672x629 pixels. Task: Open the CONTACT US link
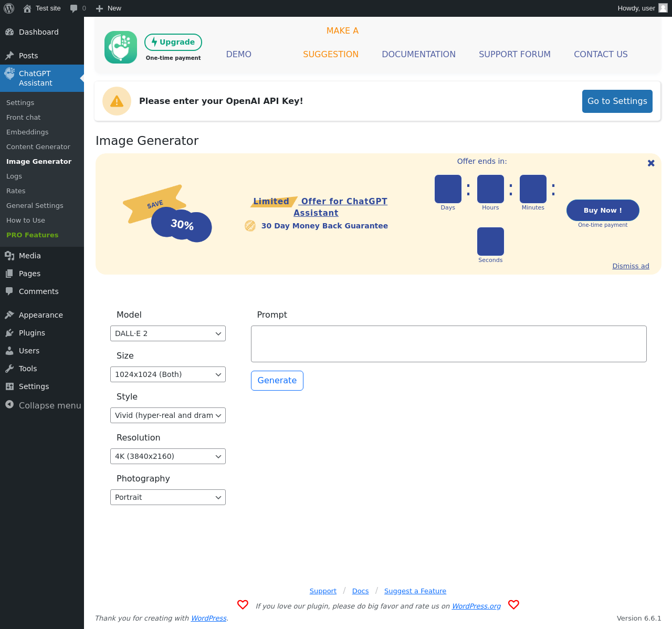point(601,54)
